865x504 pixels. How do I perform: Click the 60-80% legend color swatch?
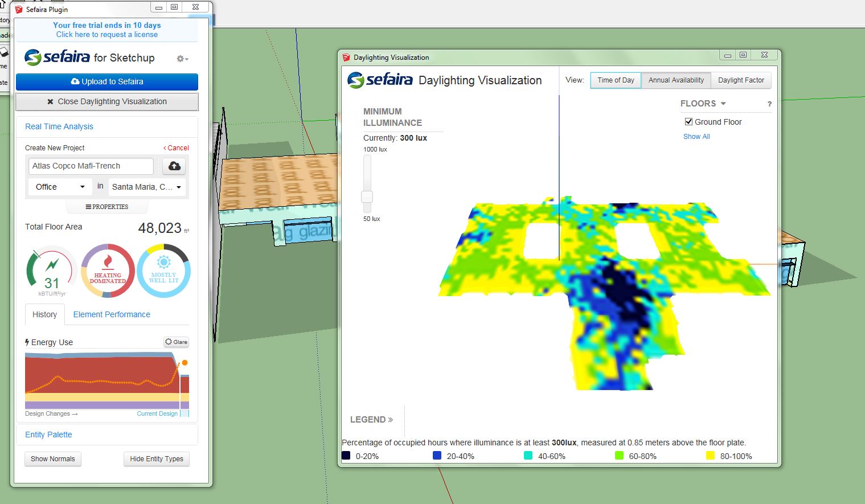619,456
